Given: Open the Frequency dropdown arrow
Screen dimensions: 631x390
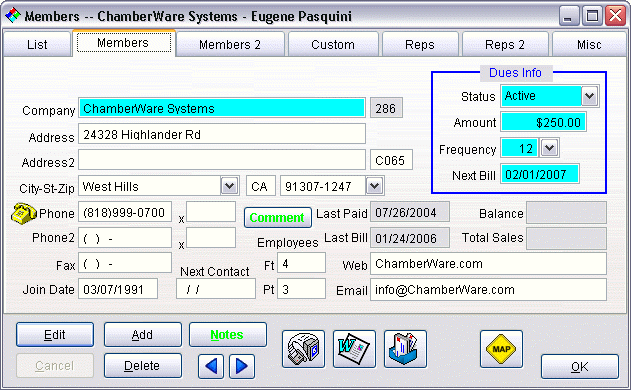Looking at the screenshot, I should tap(549, 148).
